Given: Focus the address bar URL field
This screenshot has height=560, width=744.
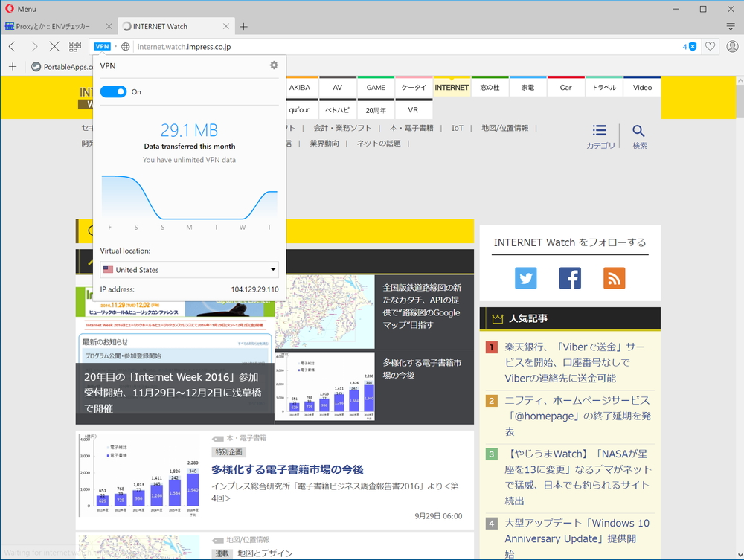Looking at the screenshot, I should click(403, 46).
